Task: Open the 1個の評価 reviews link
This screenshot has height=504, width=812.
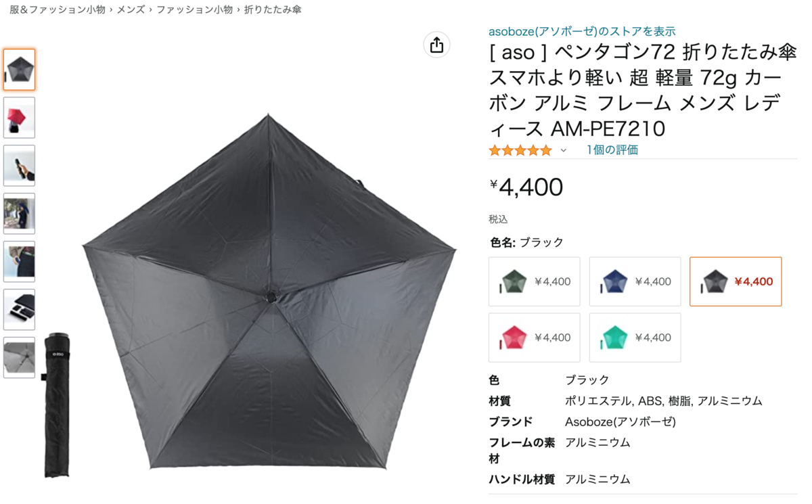Action: pyautogui.click(x=612, y=150)
